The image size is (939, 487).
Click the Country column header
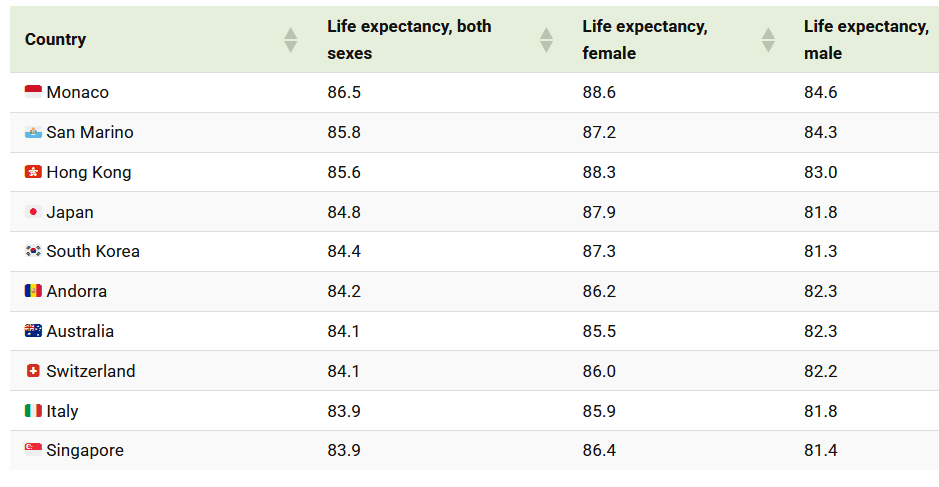(x=56, y=40)
